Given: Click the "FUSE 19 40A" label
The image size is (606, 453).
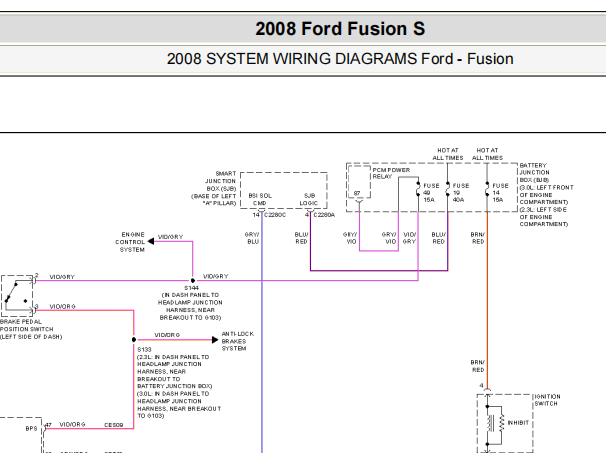Looking at the screenshot, I should pyautogui.click(x=461, y=192).
